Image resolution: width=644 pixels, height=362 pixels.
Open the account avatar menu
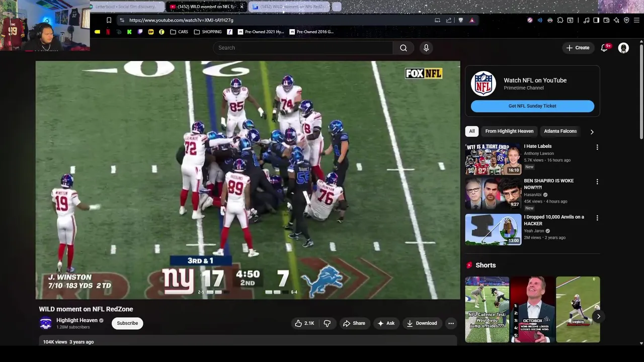click(x=623, y=48)
